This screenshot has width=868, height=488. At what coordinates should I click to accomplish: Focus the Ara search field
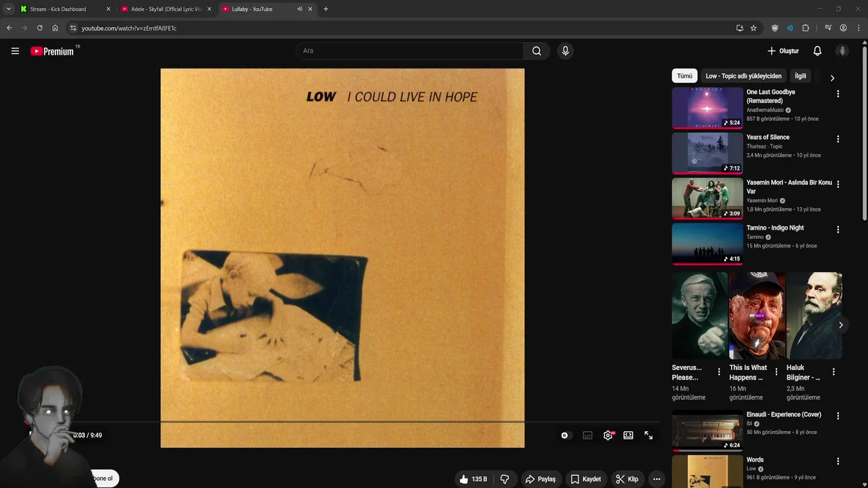(409, 51)
